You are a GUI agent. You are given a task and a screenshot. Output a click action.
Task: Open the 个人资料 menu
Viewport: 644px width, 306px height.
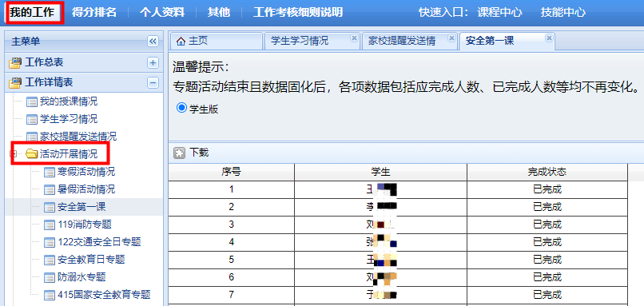(x=162, y=12)
